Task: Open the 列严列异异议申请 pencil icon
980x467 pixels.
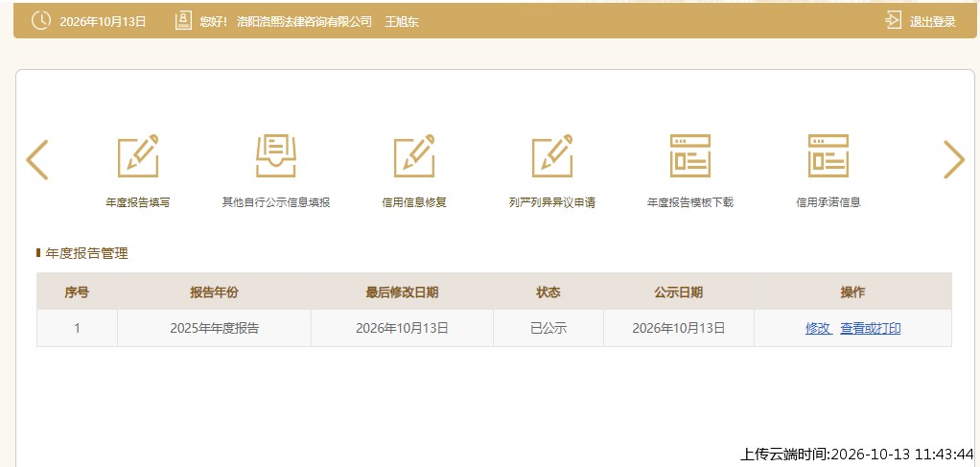Action: pyautogui.click(x=552, y=155)
